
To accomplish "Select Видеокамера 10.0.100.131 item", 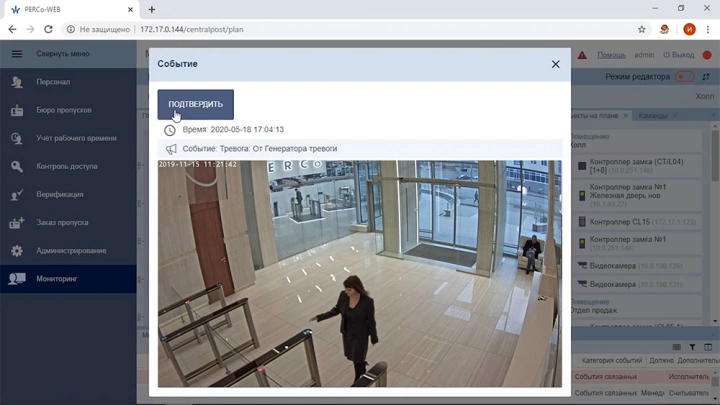I will 636,284.
